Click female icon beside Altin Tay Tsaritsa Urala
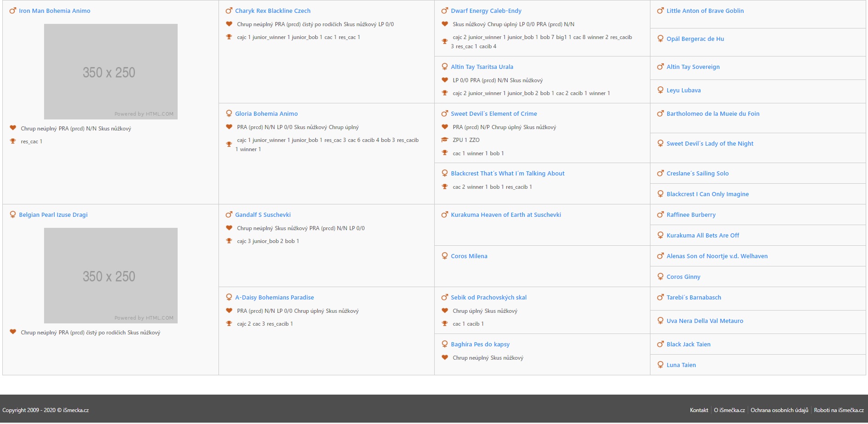868x424 pixels. (x=444, y=67)
